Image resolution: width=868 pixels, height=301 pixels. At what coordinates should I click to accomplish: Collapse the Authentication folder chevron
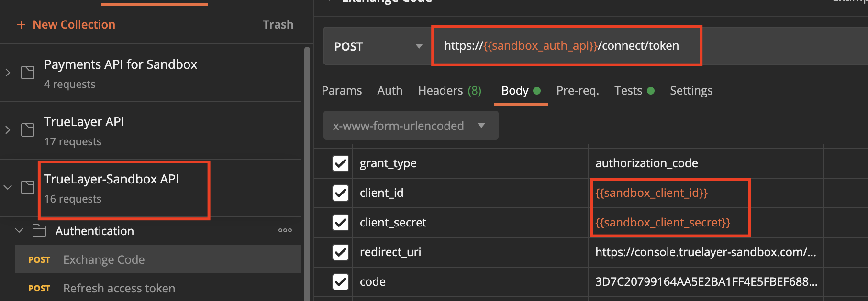pyautogui.click(x=19, y=231)
